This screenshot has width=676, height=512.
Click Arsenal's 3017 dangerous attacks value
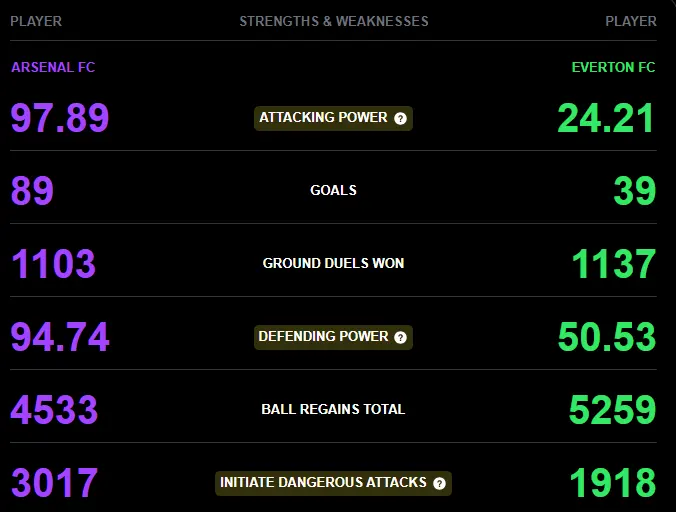pos(54,482)
